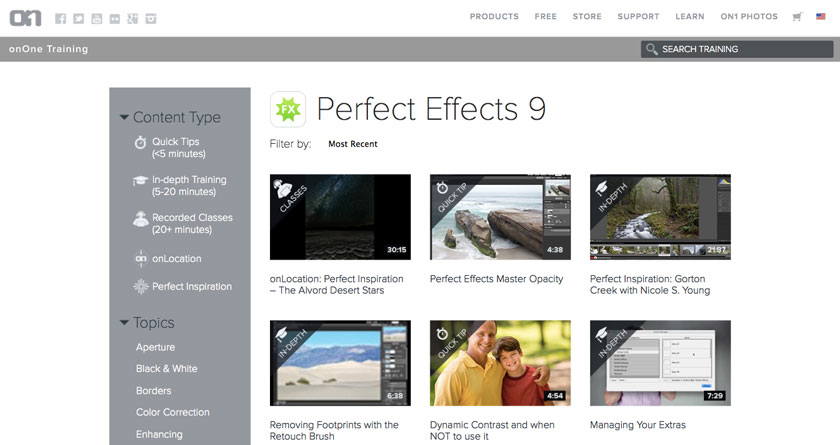Filter by Quick Tips content type

point(178,148)
